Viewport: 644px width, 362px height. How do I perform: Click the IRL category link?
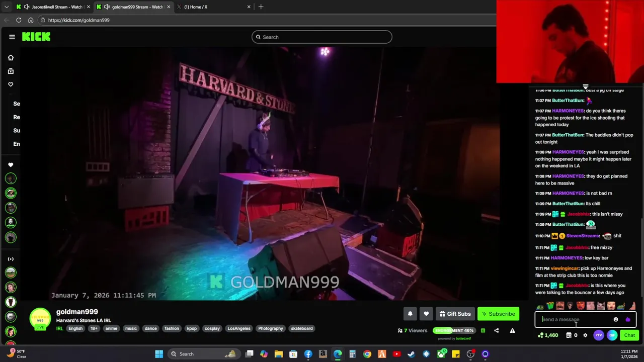[59, 328]
